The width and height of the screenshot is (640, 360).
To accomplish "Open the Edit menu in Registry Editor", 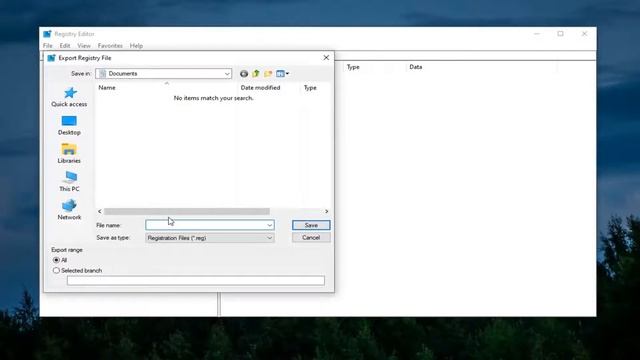I will click(65, 46).
